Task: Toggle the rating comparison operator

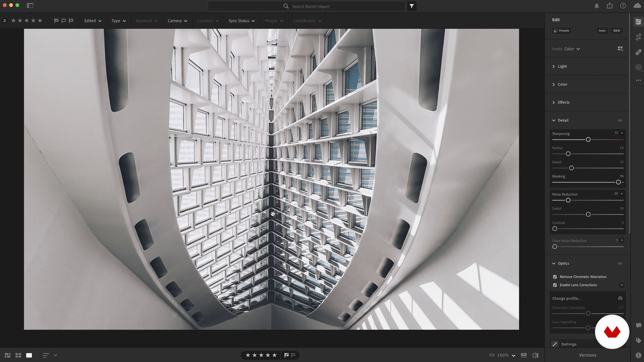Action: pos(5,21)
